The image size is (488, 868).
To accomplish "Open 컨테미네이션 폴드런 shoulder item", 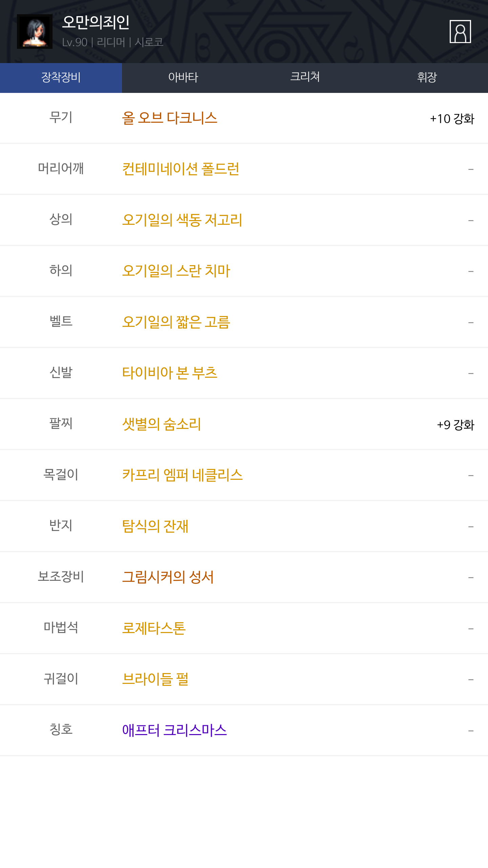I will pyautogui.click(x=181, y=169).
